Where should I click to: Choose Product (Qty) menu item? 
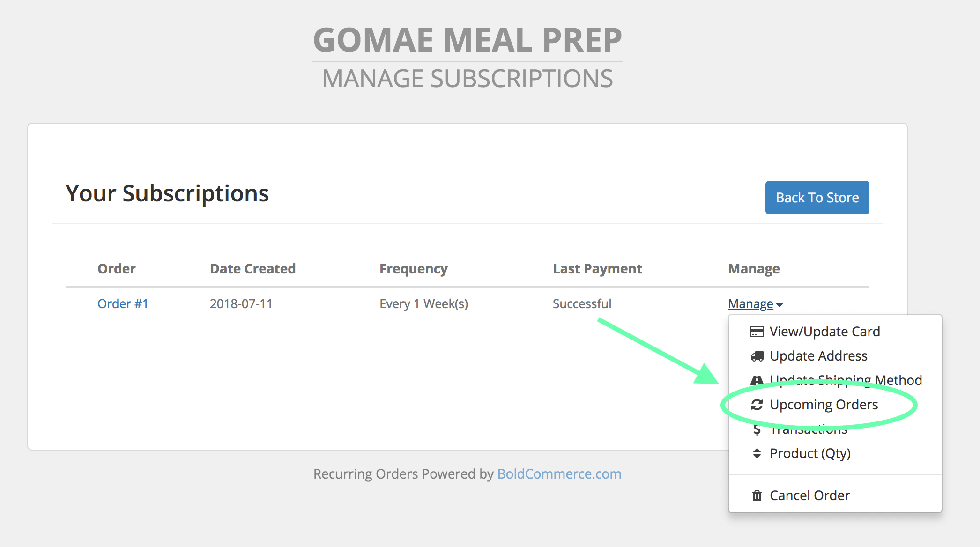pyautogui.click(x=835, y=453)
